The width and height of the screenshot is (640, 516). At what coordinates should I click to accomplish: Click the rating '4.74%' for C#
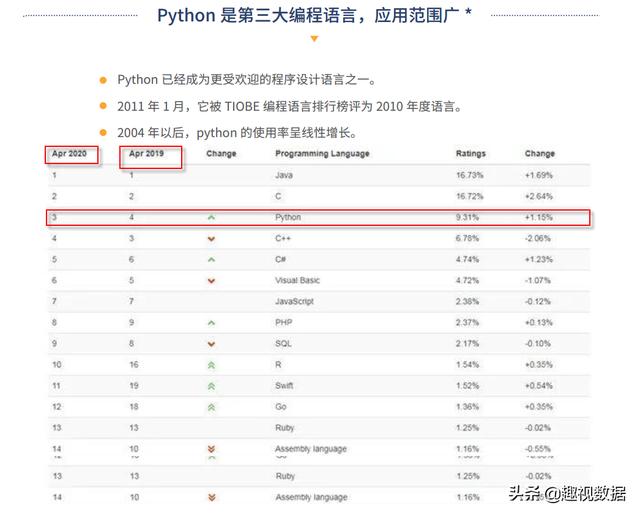pyautogui.click(x=467, y=259)
